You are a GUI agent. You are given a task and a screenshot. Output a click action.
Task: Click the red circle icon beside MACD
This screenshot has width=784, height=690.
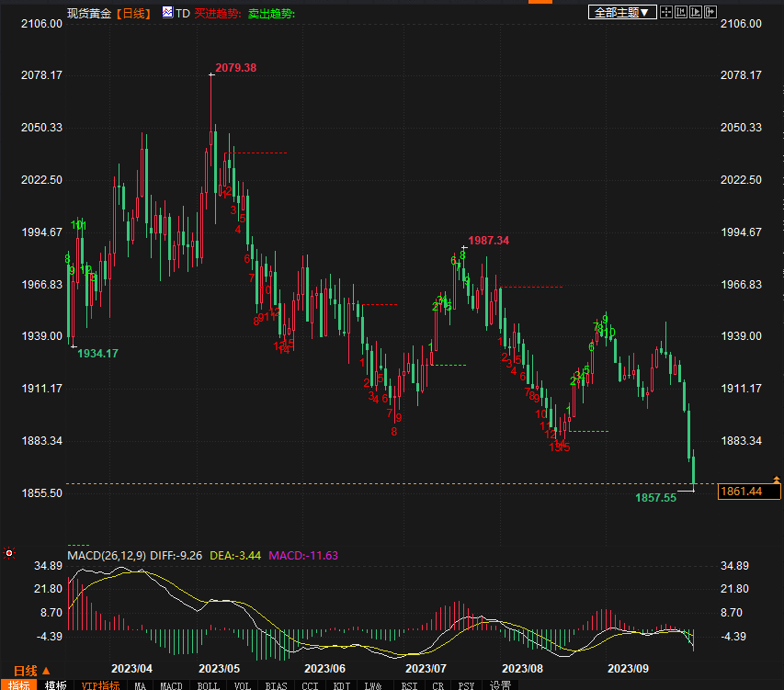pyautogui.click(x=9, y=554)
